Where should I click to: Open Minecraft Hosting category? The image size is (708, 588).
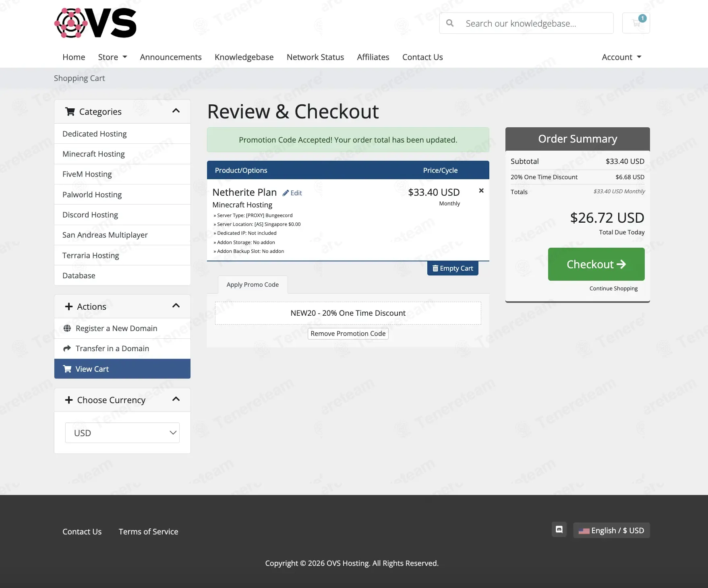122,154
